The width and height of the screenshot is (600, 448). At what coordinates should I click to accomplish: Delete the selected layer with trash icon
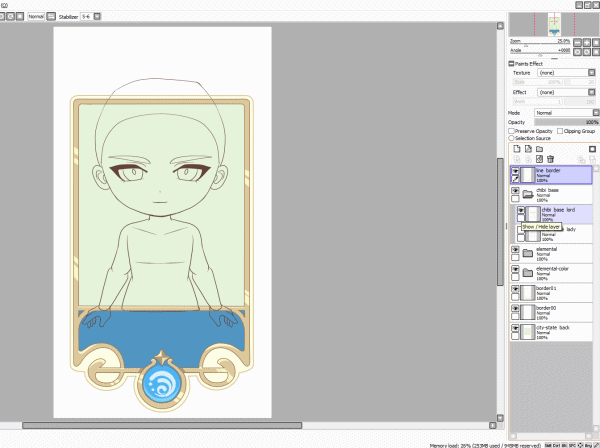point(550,159)
